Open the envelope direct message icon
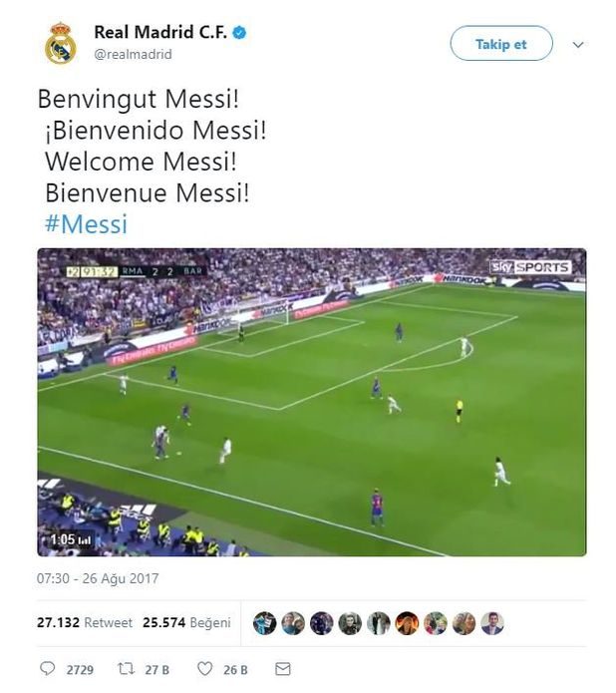616x693 pixels. click(283, 669)
